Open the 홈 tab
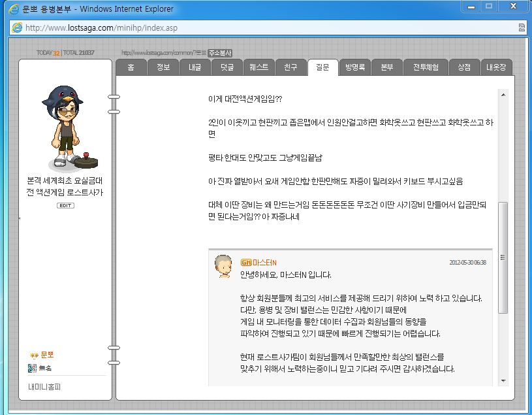This screenshot has width=532, height=415. [131, 67]
